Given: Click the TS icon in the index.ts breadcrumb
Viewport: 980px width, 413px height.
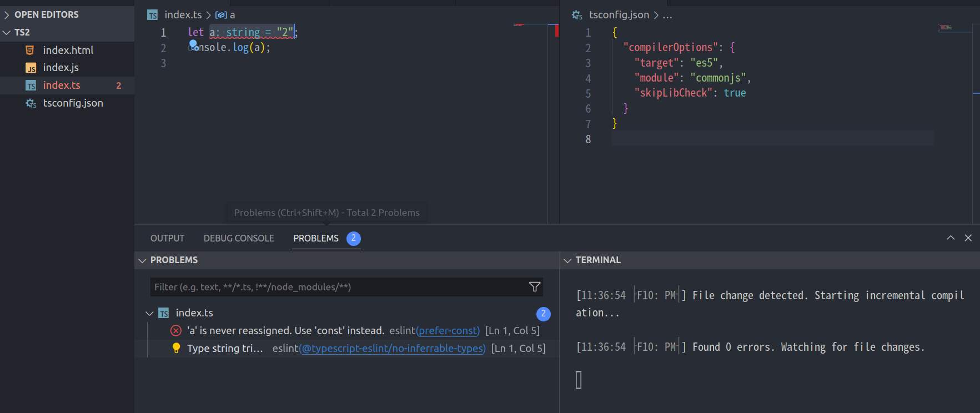Looking at the screenshot, I should [153, 15].
